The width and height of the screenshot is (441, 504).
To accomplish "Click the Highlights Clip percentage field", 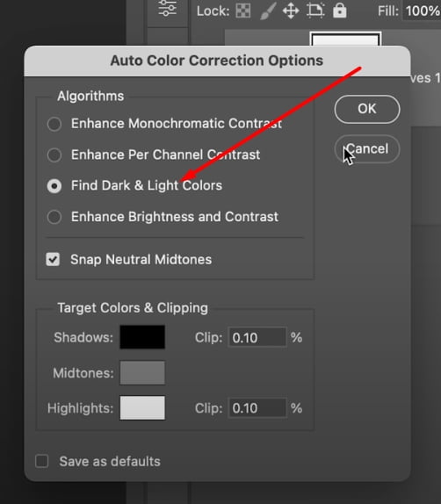I will (x=257, y=408).
